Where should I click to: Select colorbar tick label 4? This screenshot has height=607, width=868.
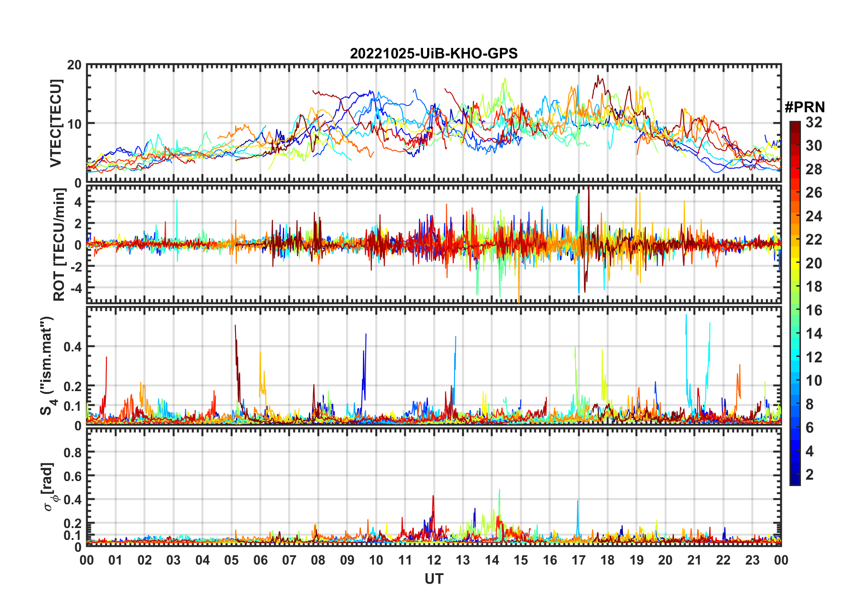click(810, 451)
